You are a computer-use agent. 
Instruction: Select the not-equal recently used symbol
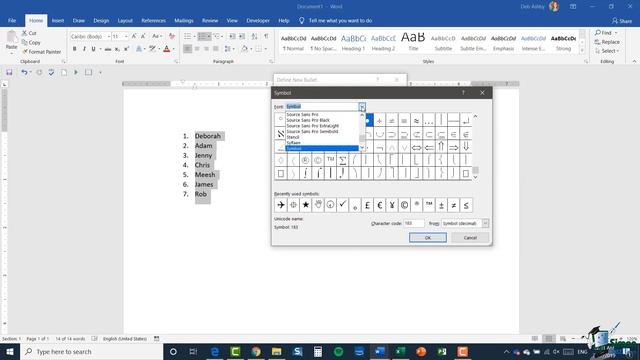pos(453,205)
